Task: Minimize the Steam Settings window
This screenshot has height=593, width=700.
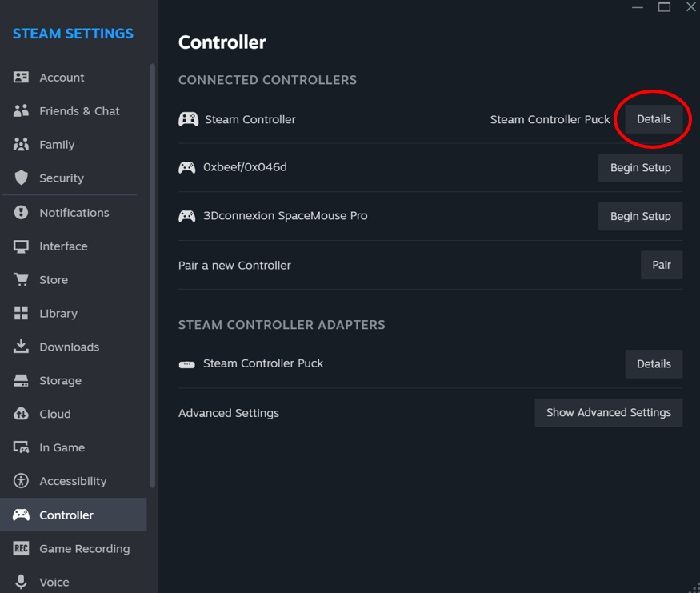Action: [x=638, y=6]
